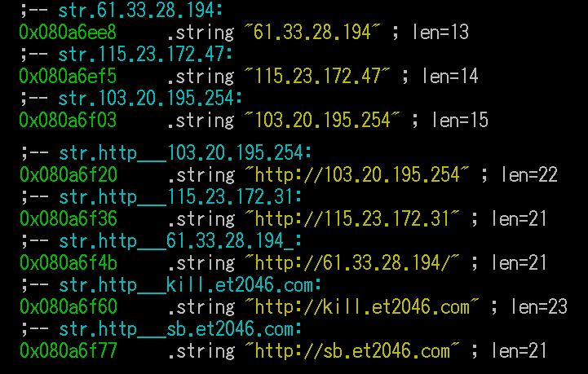Image resolution: width=588 pixels, height=374 pixels.
Task: Click the address 0x080a6ee8
Action: pos(68,33)
